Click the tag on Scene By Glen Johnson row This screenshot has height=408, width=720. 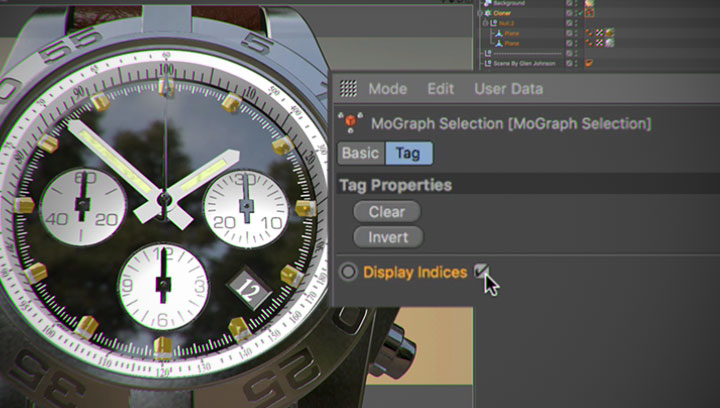pyautogui.click(x=590, y=64)
